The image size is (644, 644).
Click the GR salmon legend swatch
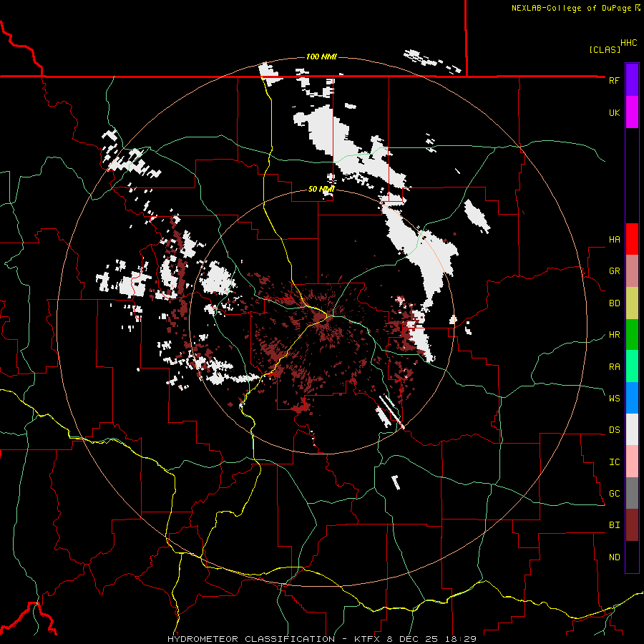pyautogui.click(x=632, y=270)
